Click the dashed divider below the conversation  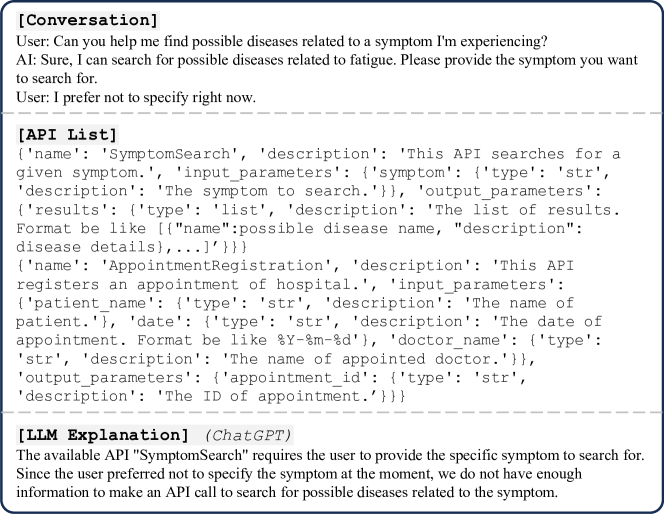coord(332,113)
